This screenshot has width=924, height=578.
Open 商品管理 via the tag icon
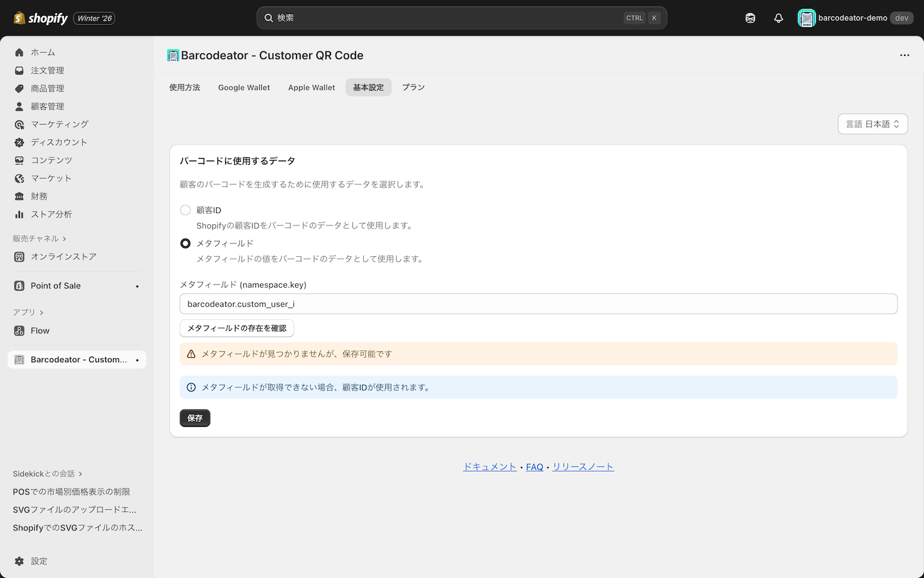(x=19, y=88)
